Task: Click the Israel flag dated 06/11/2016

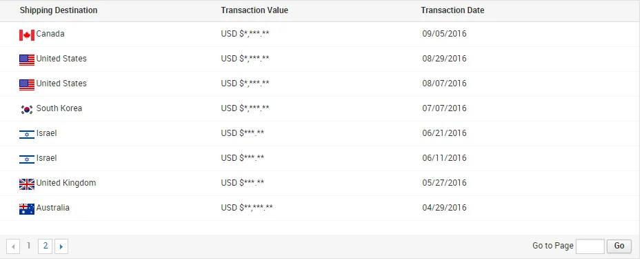Action: pyautogui.click(x=27, y=159)
